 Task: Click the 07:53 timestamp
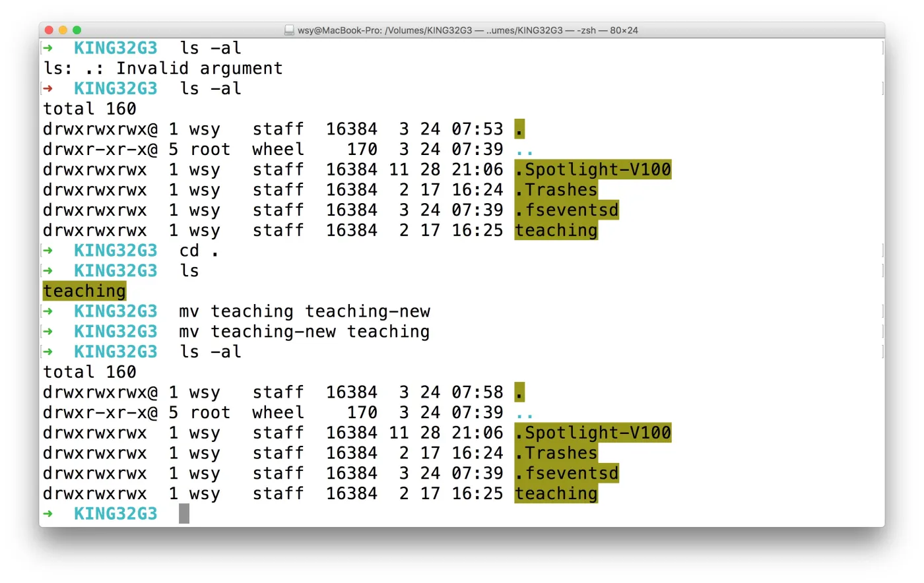477,129
